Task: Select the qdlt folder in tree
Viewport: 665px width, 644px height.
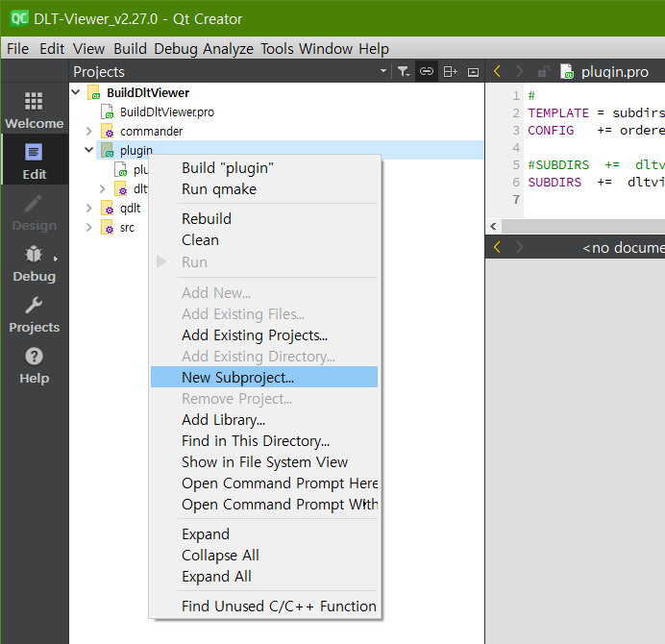Action: pos(130,209)
